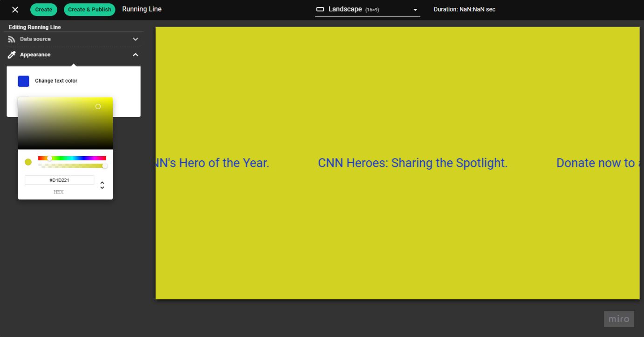Toggle color format with up-down arrows
644x337 pixels.
pos(103,185)
